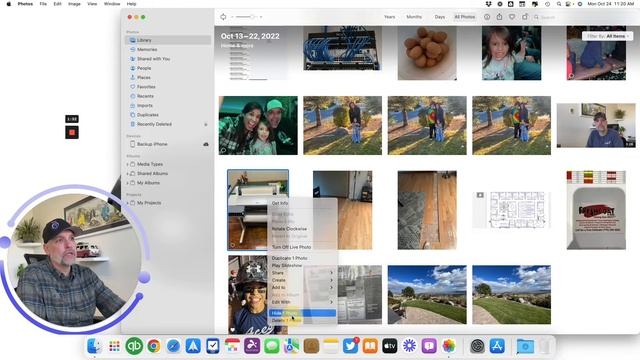This screenshot has width=640, height=360.
Task: Open Places in the sidebar
Action: pyautogui.click(x=168, y=78)
